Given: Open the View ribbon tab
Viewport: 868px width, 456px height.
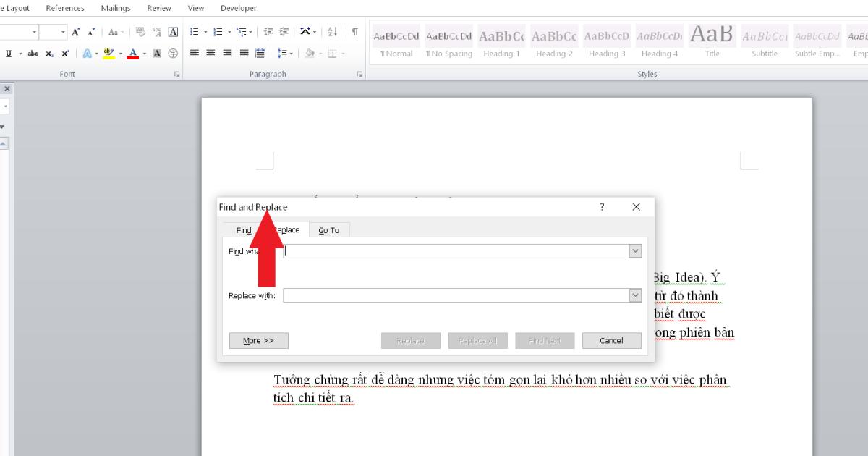Looking at the screenshot, I should (196, 8).
